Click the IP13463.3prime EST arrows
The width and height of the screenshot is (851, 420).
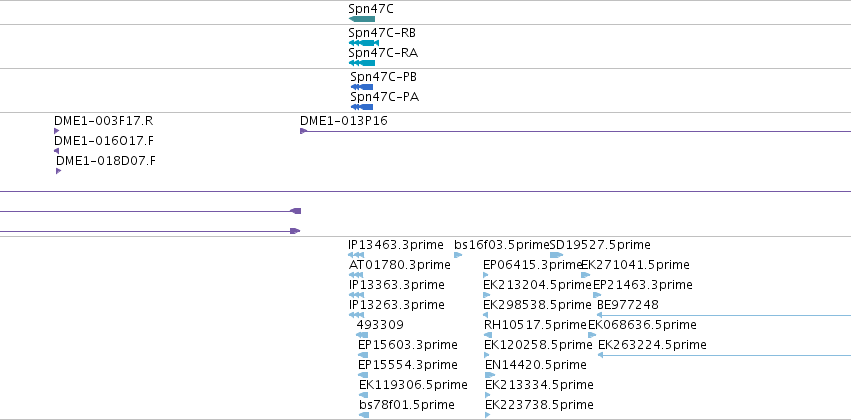click(356, 255)
